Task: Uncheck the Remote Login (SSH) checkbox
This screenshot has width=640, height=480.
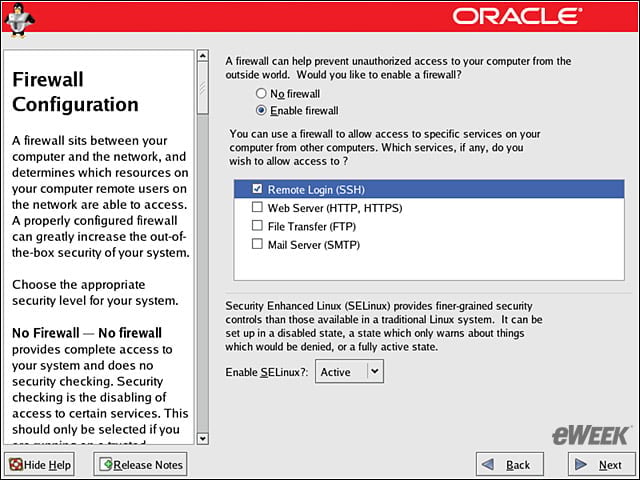Action: point(257,189)
